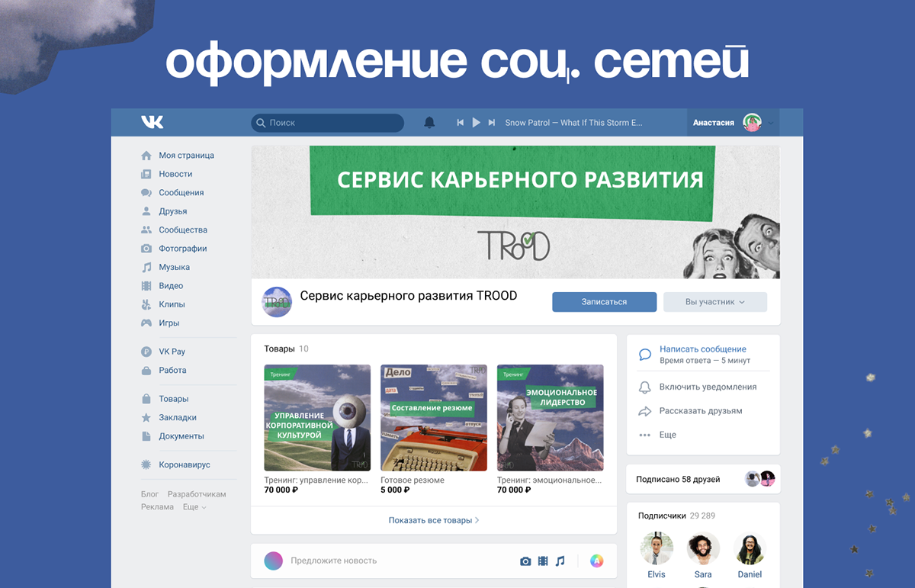Expand the Еще footer dropdown

click(x=194, y=506)
